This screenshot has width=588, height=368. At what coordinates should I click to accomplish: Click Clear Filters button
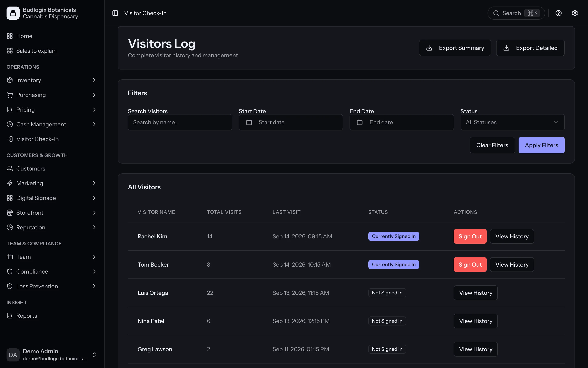pyautogui.click(x=492, y=145)
